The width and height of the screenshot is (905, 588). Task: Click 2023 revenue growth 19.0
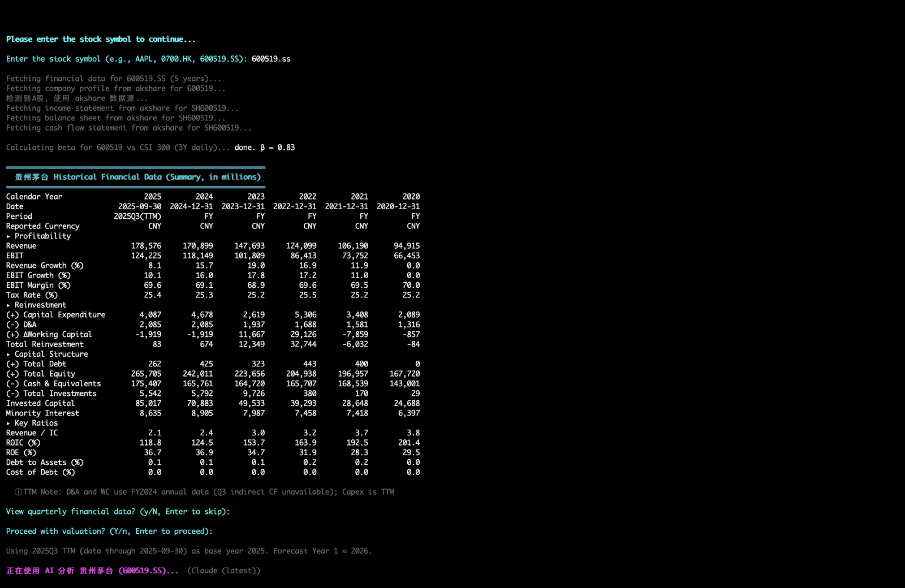[256, 266]
